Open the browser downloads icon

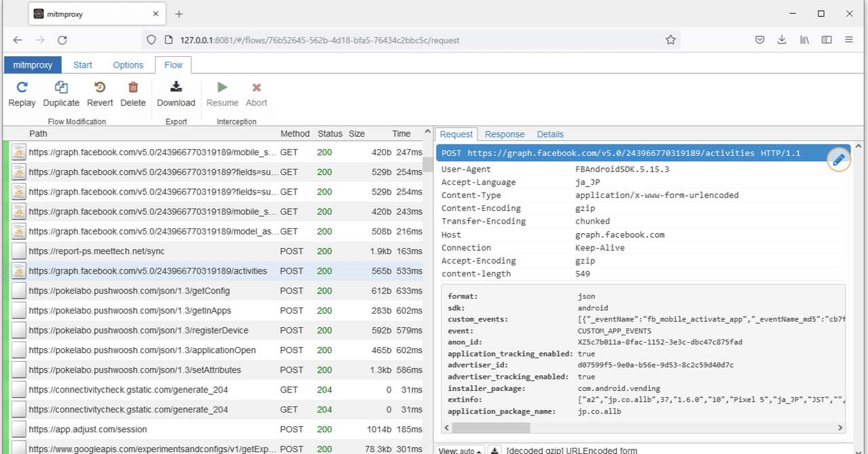pos(782,40)
